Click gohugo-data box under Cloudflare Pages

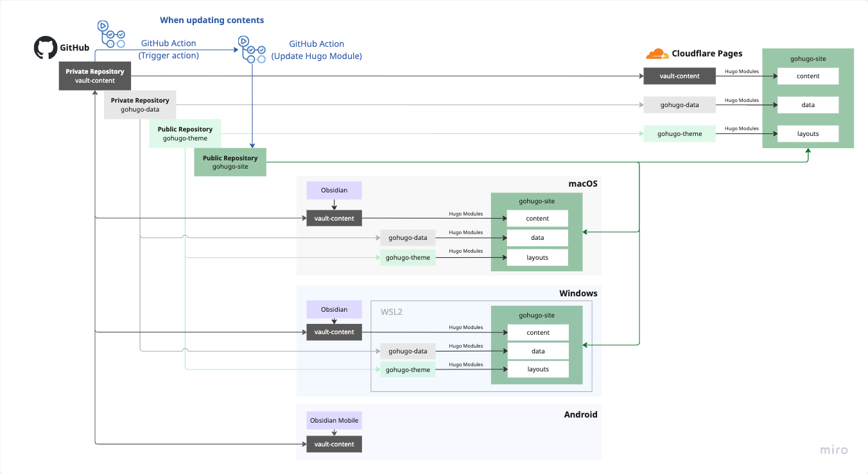680,105
